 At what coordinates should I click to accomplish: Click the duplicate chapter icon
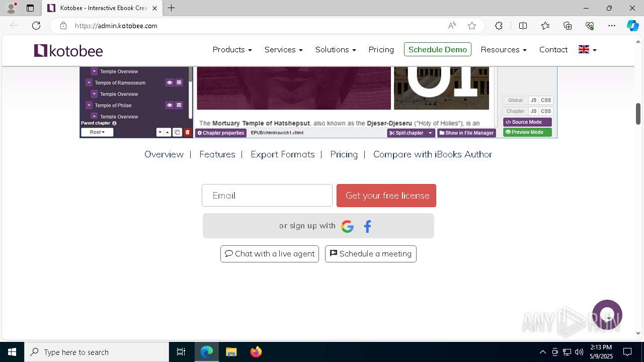177,132
